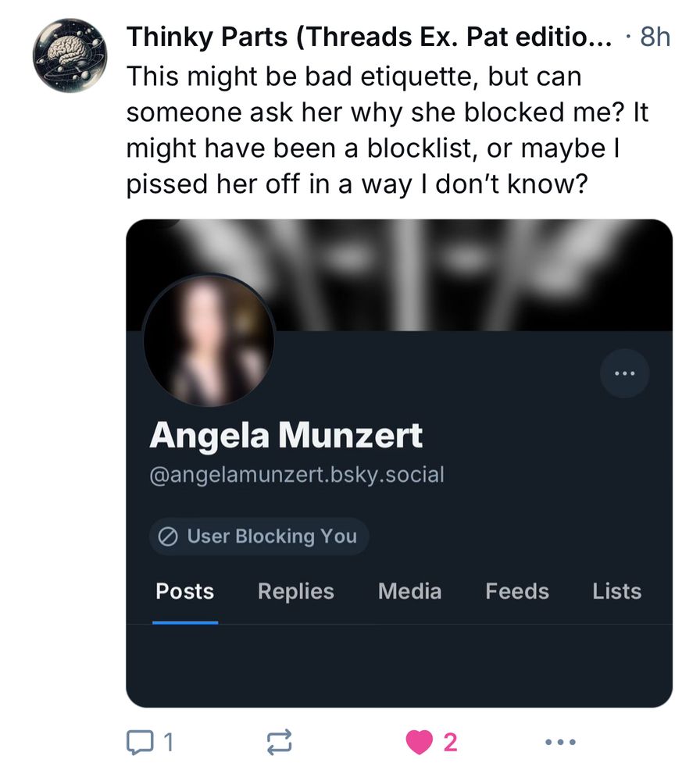
Task: Click the Thinky Parts brain avatar
Action: click(x=70, y=55)
